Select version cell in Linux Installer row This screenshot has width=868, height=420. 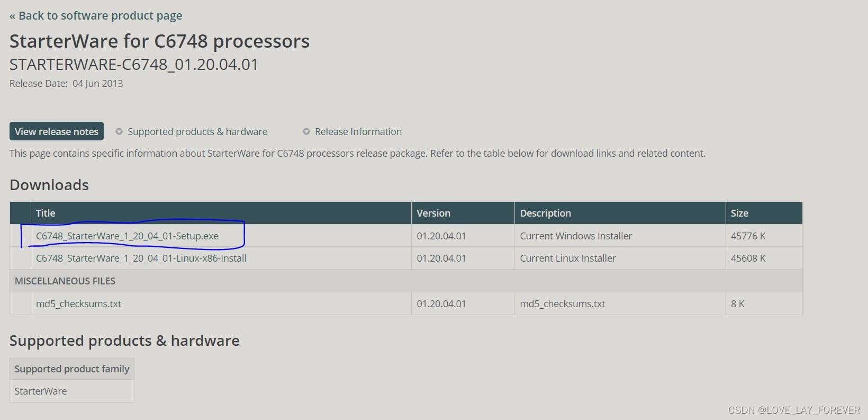(x=463, y=258)
